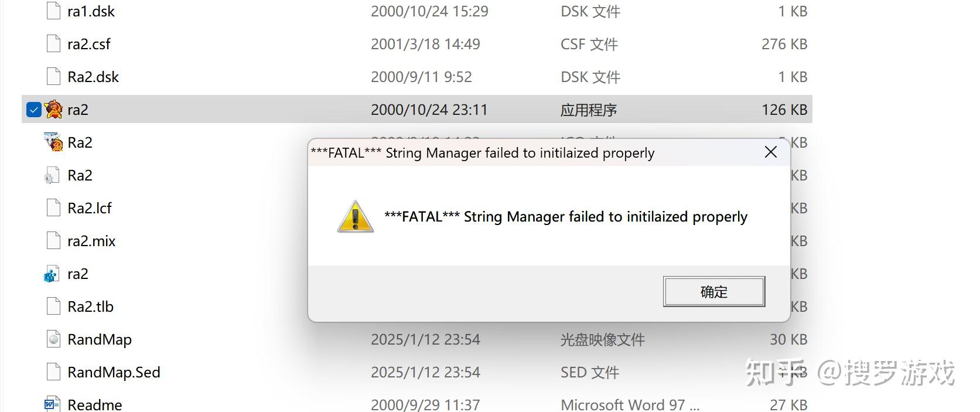Image resolution: width=980 pixels, height=412 pixels.
Task: Check the box beside ra2.csf
Action: pyautogui.click(x=33, y=43)
